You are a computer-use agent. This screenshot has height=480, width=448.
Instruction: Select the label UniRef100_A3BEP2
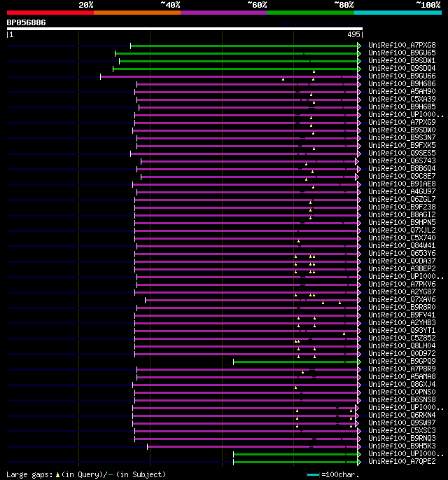(x=402, y=269)
